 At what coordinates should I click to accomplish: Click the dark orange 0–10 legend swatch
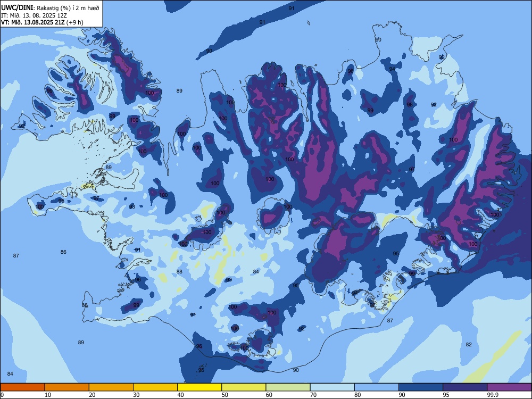[x=22, y=387]
